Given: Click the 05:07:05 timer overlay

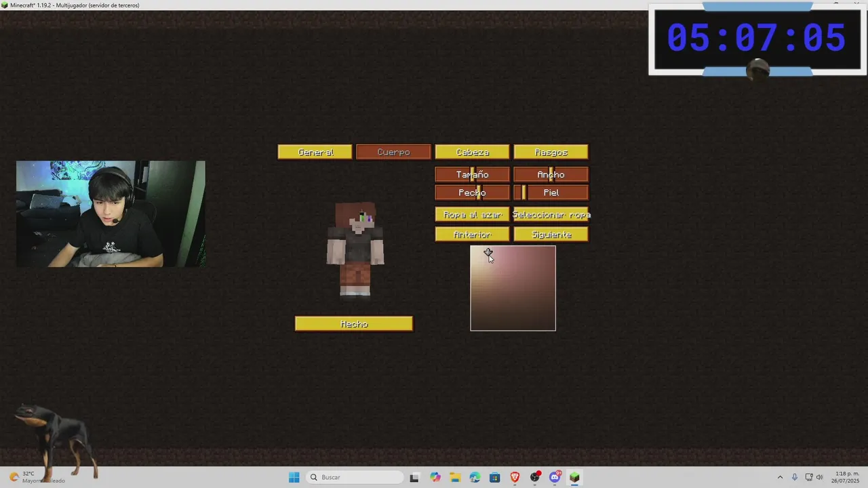Looking at the screenshot, I should coord(757,38).
